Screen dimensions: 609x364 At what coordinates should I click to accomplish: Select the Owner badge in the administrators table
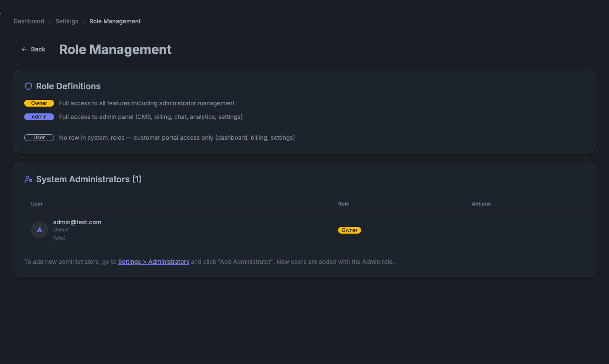pos(349,230)
